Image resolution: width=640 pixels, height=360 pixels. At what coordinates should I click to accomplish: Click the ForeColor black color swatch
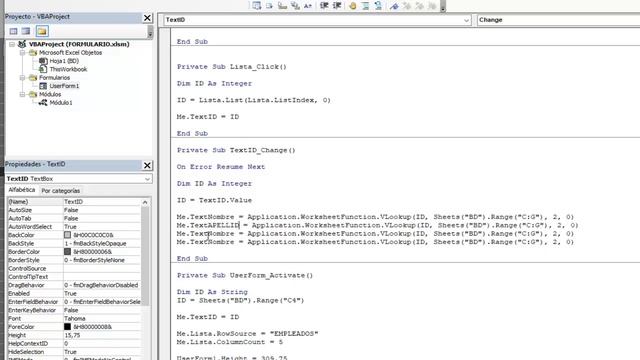(67, 327)
